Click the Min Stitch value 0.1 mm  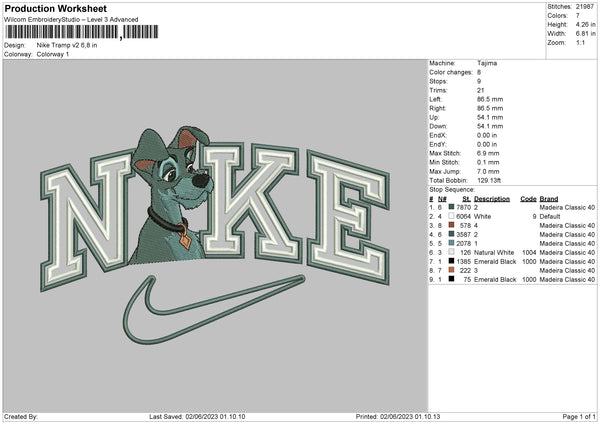488,162
